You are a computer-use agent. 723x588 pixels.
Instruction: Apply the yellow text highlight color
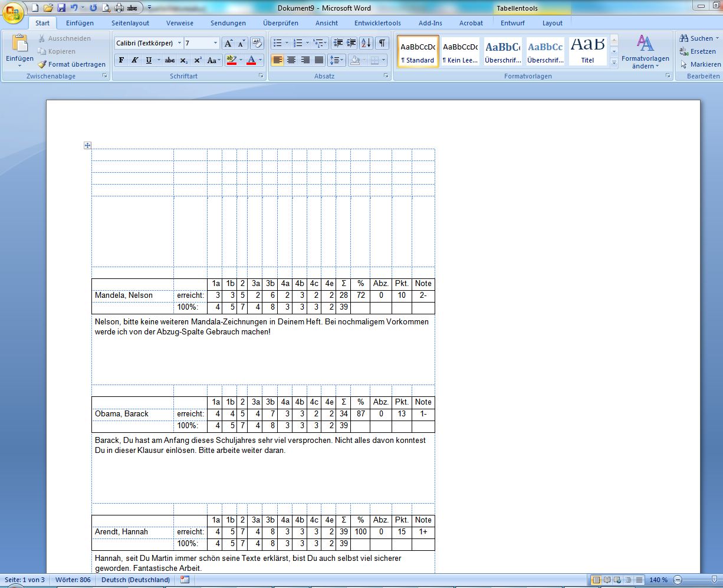(231, 60)
